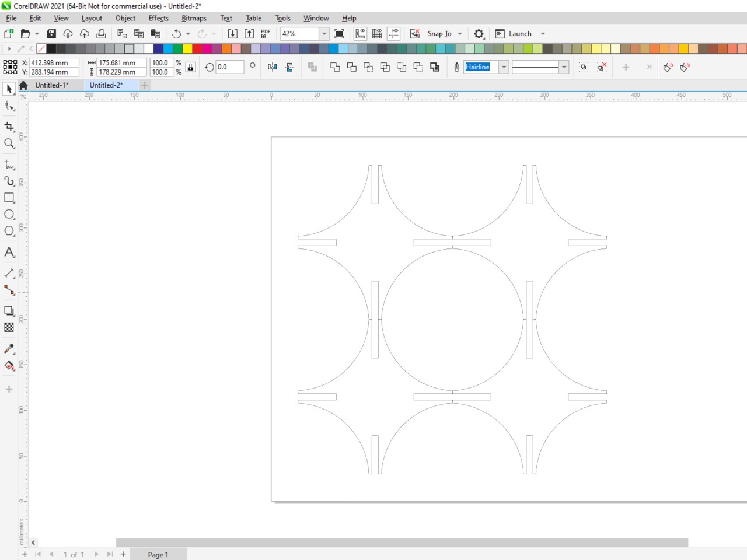Click Mirror horizontally icon
Screen dimensions: 747x560
(273, 67)
